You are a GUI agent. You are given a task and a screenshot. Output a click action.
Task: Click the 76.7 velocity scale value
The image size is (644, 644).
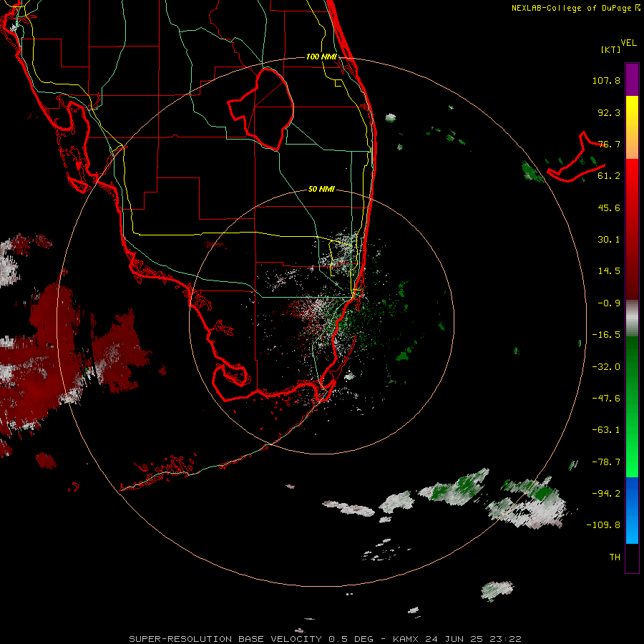click(609, 144)
